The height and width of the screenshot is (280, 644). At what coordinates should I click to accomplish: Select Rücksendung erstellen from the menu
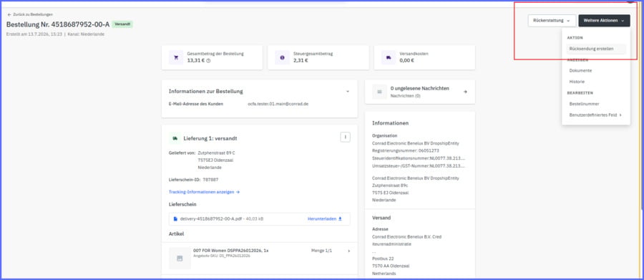[x=595, y=49]
